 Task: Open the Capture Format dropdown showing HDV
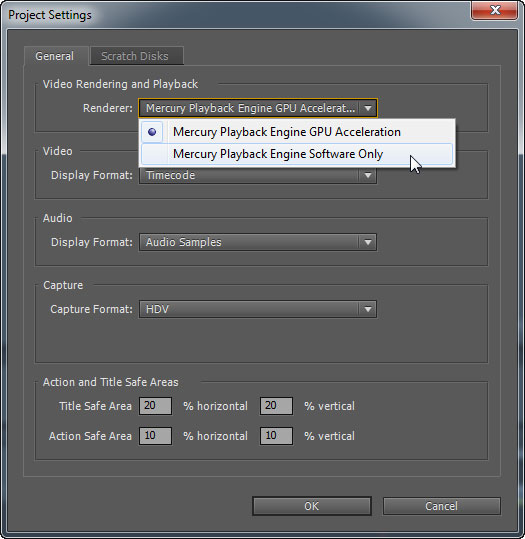tap(258, 309)
